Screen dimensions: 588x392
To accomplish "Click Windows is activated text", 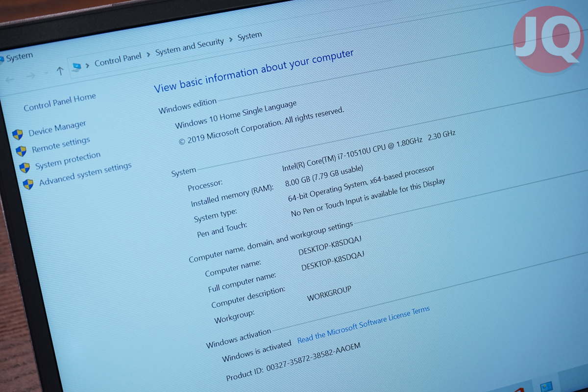I will (257, 351).
